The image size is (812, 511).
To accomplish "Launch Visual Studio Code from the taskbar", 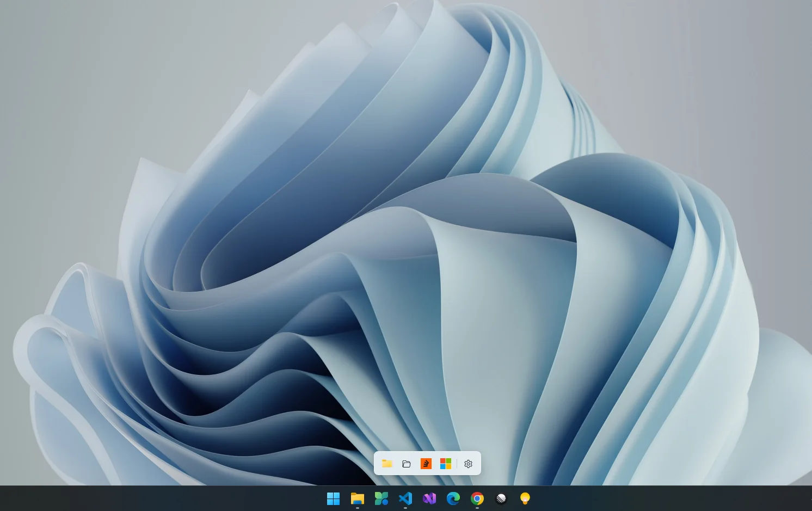I will click(x=405, y=498).
